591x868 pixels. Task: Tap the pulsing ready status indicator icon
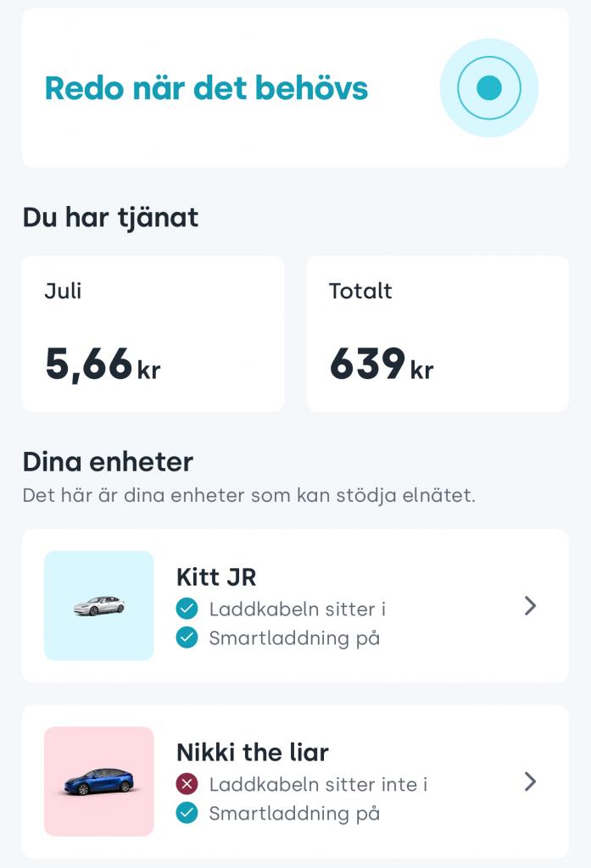coord(489,87)
